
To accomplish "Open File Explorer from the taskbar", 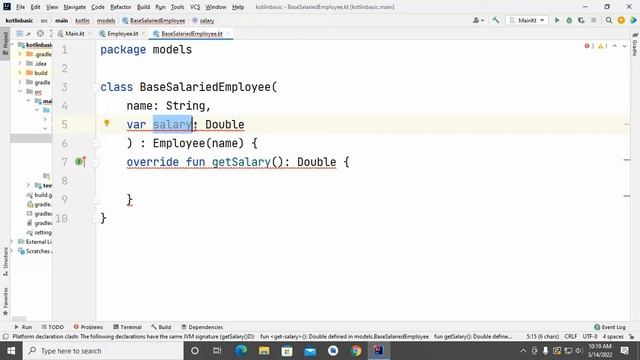I will point(264,351).
